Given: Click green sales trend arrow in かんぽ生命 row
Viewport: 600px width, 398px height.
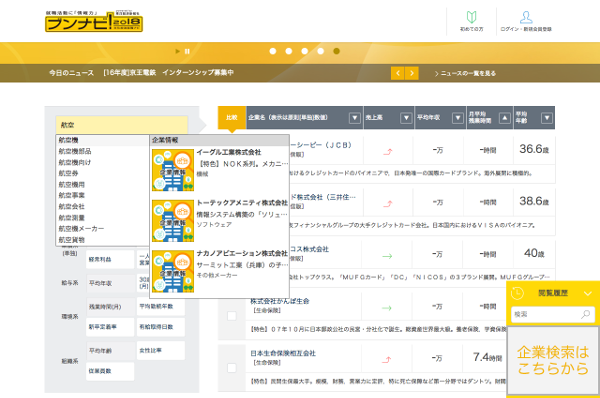Looking at the screenshot, I should (387, 308).
